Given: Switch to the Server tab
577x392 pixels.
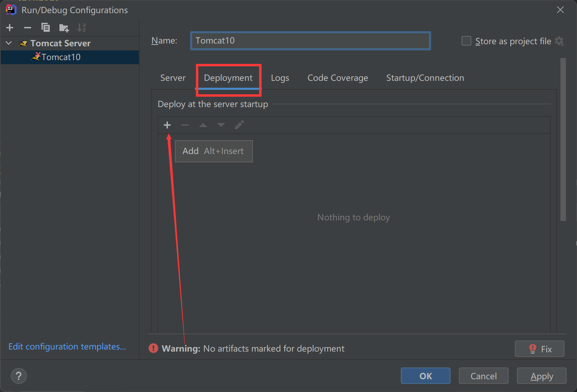Looking at the screenshot, I should coord(173,78).
